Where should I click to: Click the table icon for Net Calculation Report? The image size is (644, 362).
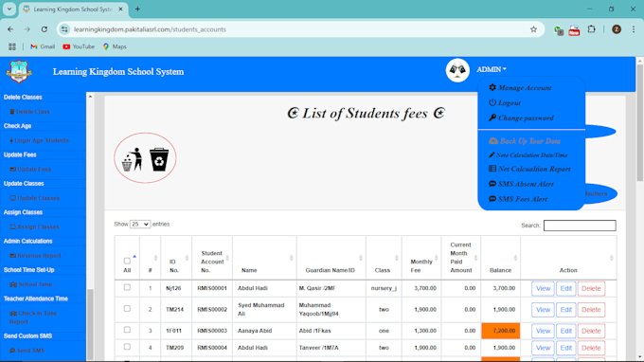[492, 169]
